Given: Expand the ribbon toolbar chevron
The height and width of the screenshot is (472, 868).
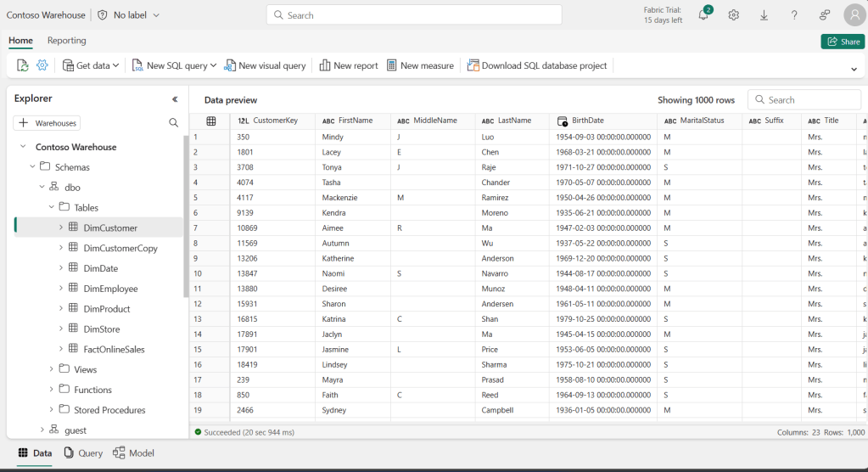Looking at the screenshot, I should 851,65.
